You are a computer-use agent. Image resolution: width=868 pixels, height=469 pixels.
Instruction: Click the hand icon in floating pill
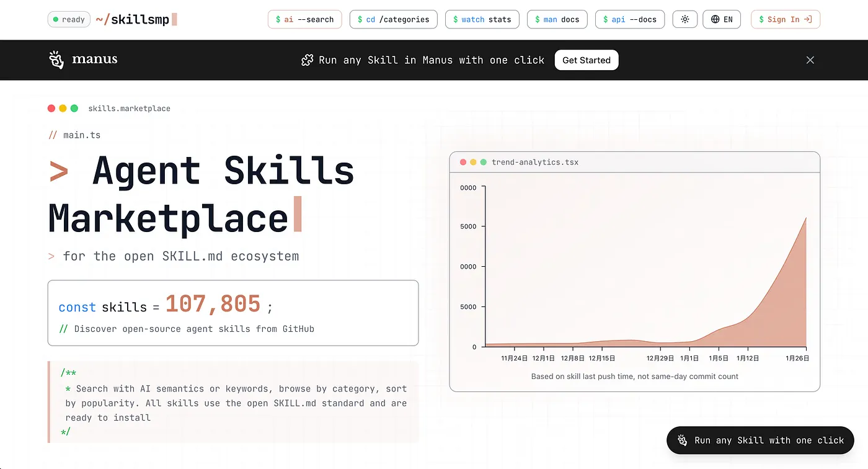click(x=683, y=440)
